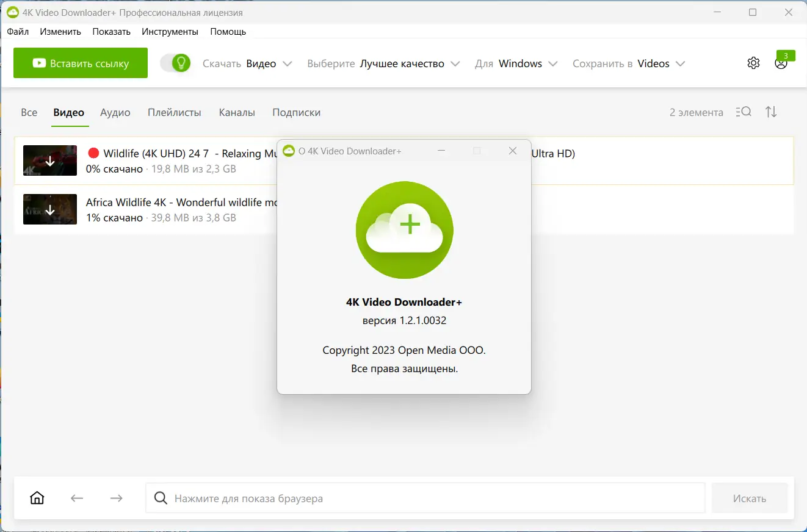This screenshot has height=532, width=807.
Task: Click the Copyright 2023 Open Media OOO text
Action: point(404,350)
